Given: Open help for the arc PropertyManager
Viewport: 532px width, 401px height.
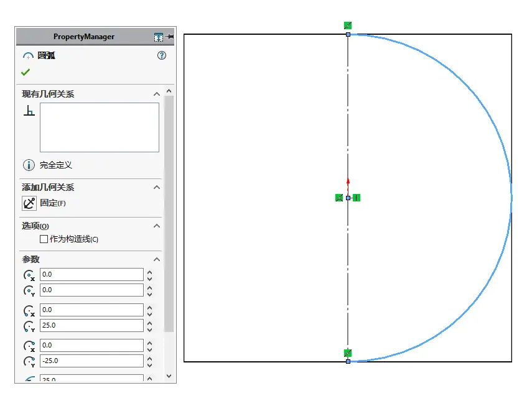Looking at the screenshot, I should [162, 55].
